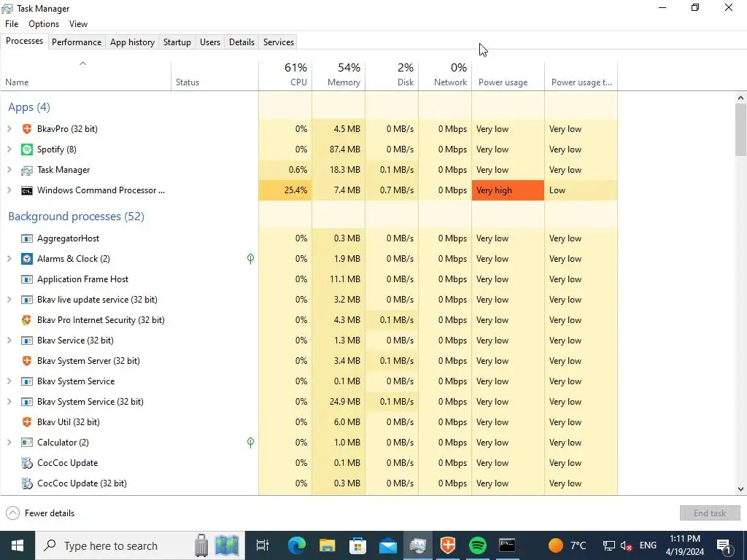Image resolution: width=747 pixels, height=560 pixels.
Task: Expand Bkav live update service row
Action: click(x=9, y=300)
